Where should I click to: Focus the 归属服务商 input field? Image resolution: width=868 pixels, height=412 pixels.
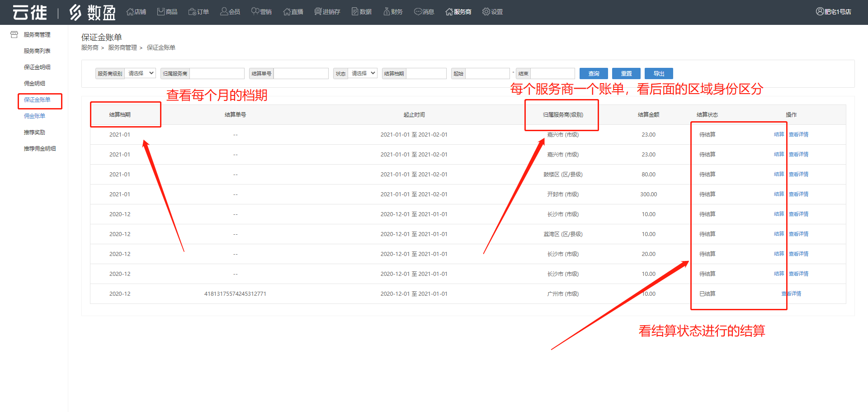[217, 73]
